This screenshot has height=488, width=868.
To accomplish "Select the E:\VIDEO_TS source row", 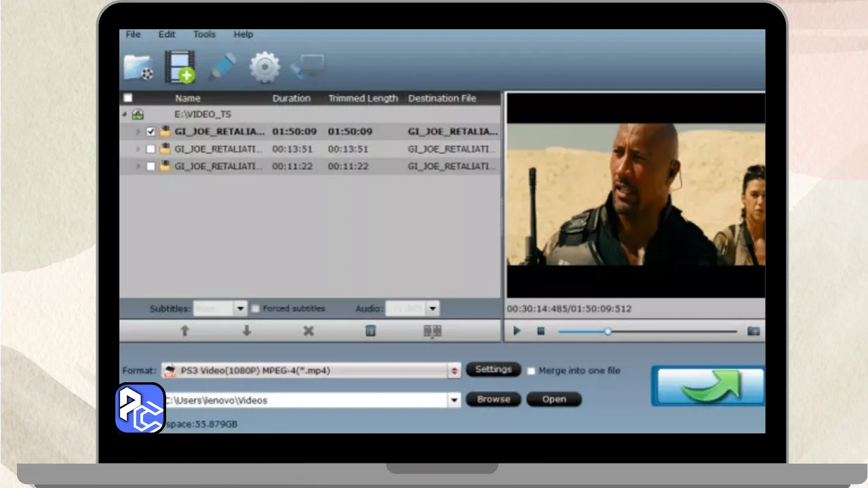I will (x=310, y=115).
